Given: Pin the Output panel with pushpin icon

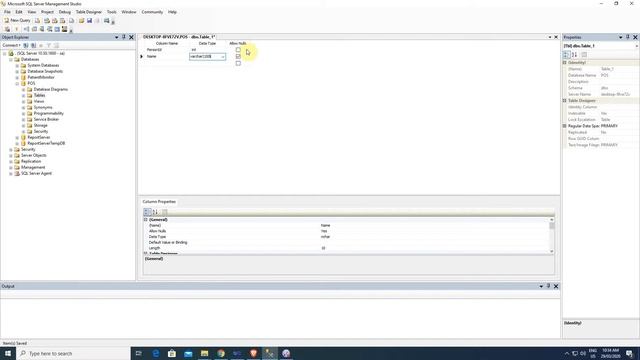Looking at the screenshot, I should tap(548, 286).
